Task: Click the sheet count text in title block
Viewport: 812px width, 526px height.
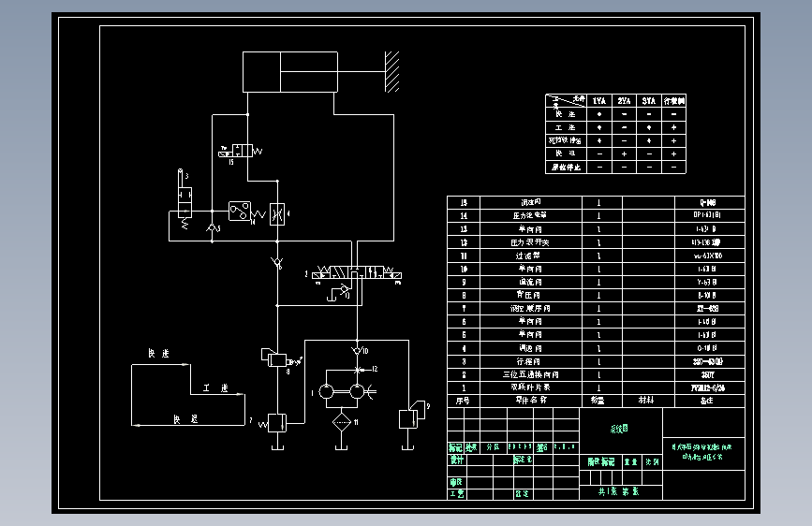Action: [x=619, y=491]
